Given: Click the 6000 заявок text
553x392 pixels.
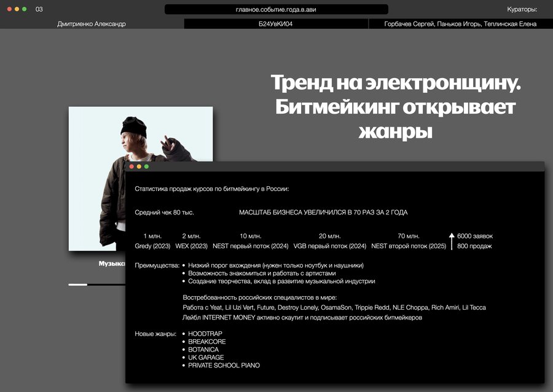Looking at the screenshot, I should point(475,236).
